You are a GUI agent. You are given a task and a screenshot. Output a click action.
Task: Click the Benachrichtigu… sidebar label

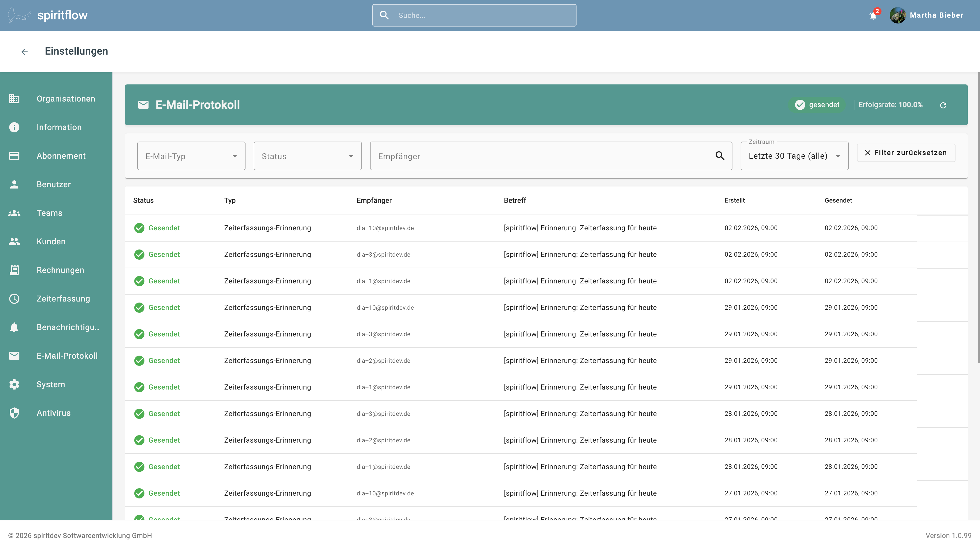(68, 327)
